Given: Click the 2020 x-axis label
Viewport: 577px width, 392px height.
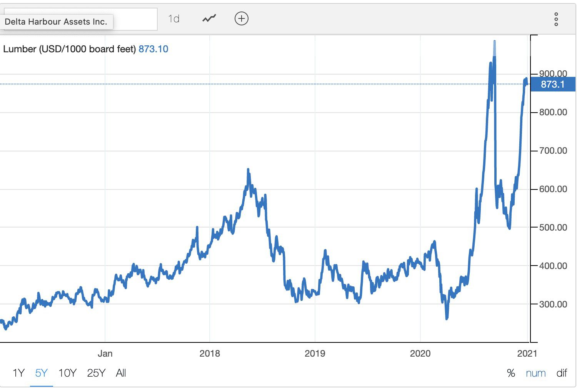Looking at the screenshot, I should tap(420, 353).
